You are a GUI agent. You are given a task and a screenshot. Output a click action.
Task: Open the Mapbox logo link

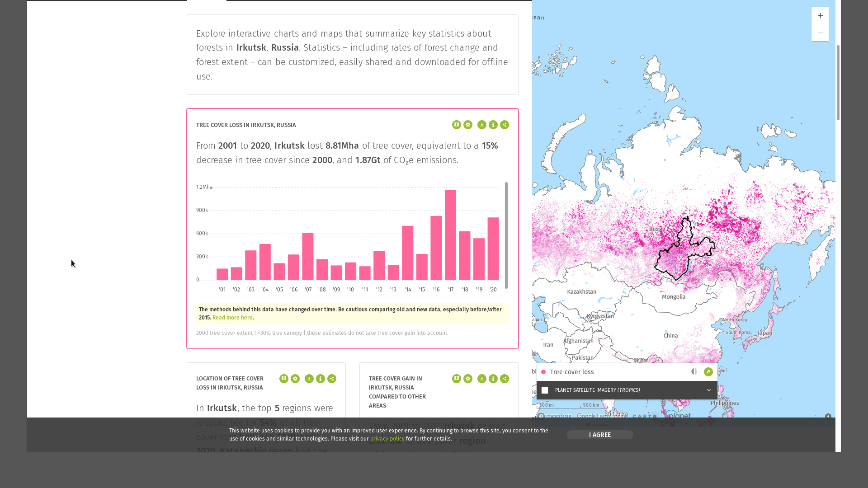click(554, 416)
